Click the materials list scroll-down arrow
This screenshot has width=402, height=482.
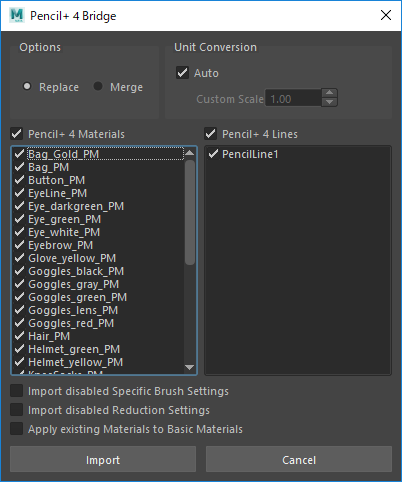tap(190, 367)
